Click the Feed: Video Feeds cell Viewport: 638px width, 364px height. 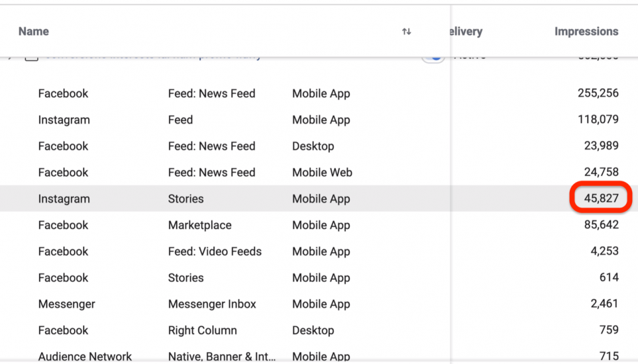[x=215, y=251]
